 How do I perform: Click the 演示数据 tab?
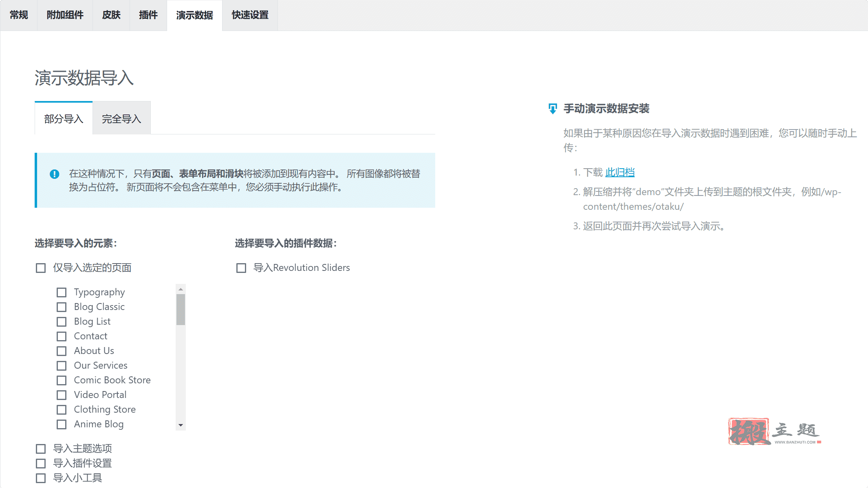[x=194, y=15]
